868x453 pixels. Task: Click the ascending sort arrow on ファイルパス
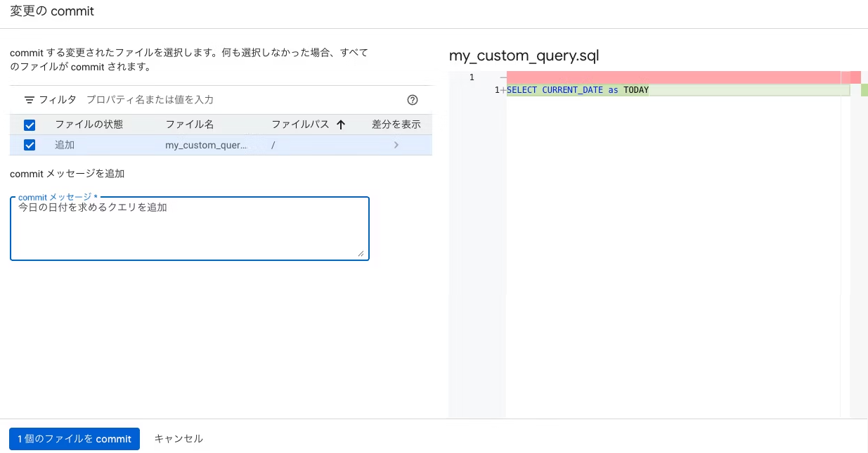pyautogui.click(x=341, y=125)
